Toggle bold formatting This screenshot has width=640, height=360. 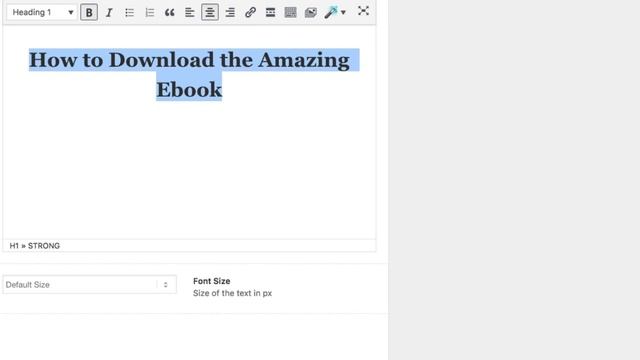click(89, 12)
